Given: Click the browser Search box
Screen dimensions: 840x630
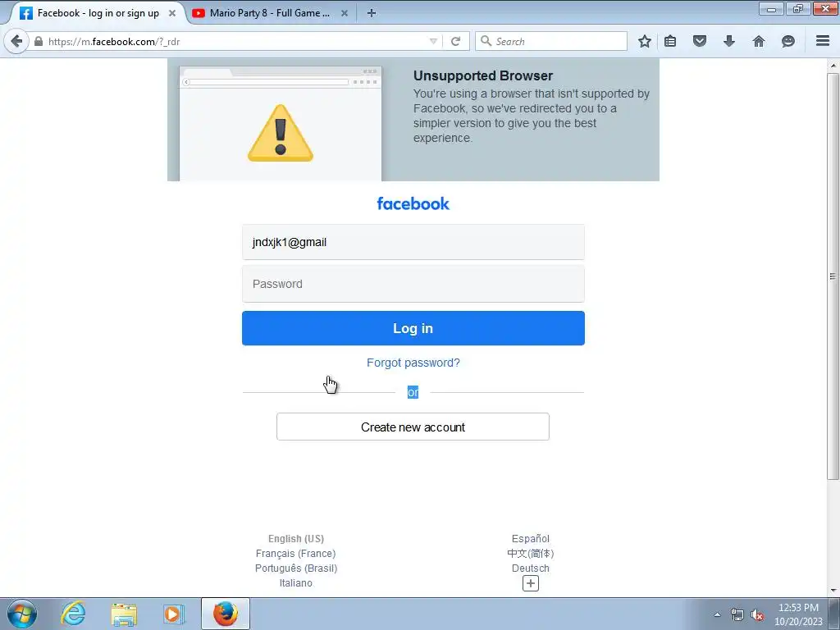Looking at the screenshot, I should (x=551, y=41).
